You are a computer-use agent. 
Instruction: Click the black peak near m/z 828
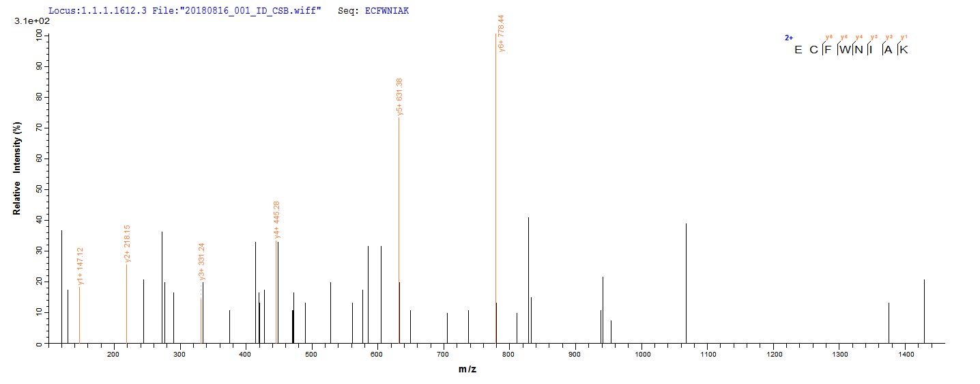click(x=528, y=280)
